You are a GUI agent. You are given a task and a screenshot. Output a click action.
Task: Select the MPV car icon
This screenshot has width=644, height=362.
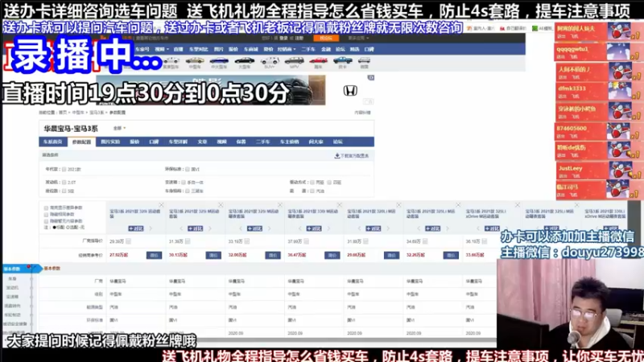294,61
